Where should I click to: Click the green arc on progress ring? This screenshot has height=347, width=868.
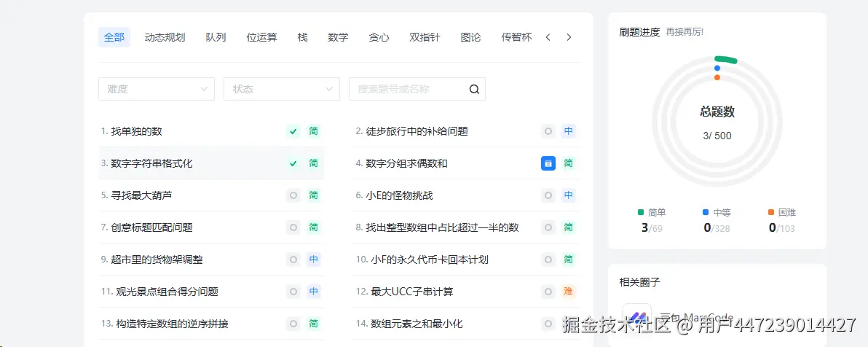click(x=726, y=59)
